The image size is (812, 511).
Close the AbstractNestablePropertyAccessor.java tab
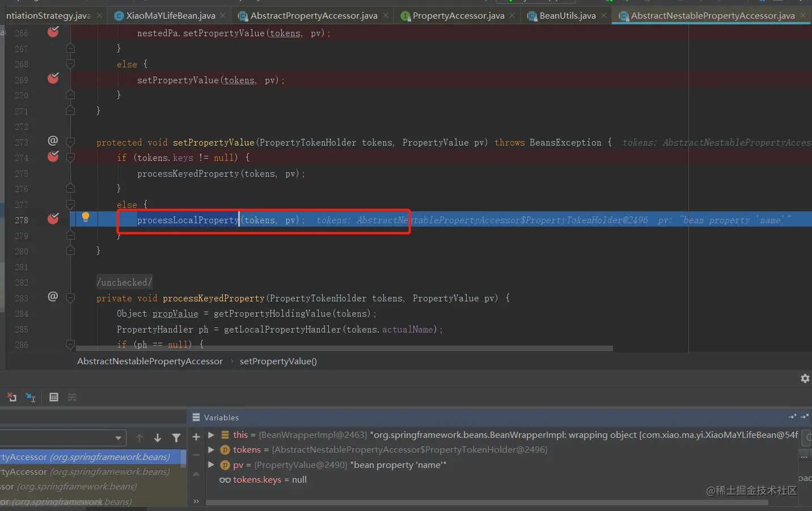coord(803,15)
